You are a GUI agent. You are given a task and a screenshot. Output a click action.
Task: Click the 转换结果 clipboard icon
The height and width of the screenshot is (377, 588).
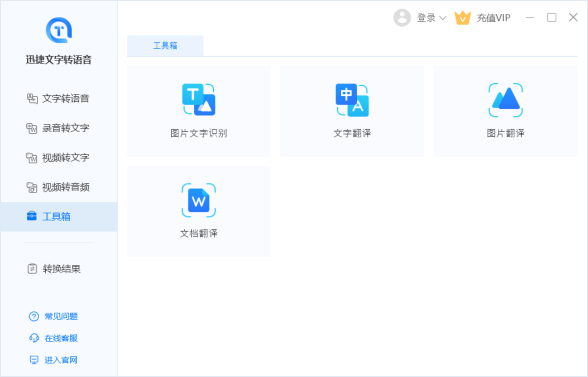pyautogui.click(x=32, y=269)
